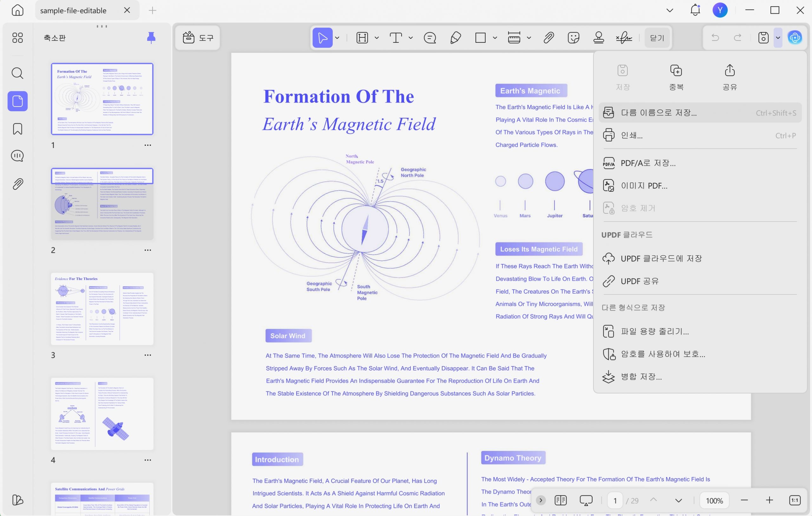The image size is (812, 516).
Task: Open the notifications bell
Action: click(x=695, y=10)
